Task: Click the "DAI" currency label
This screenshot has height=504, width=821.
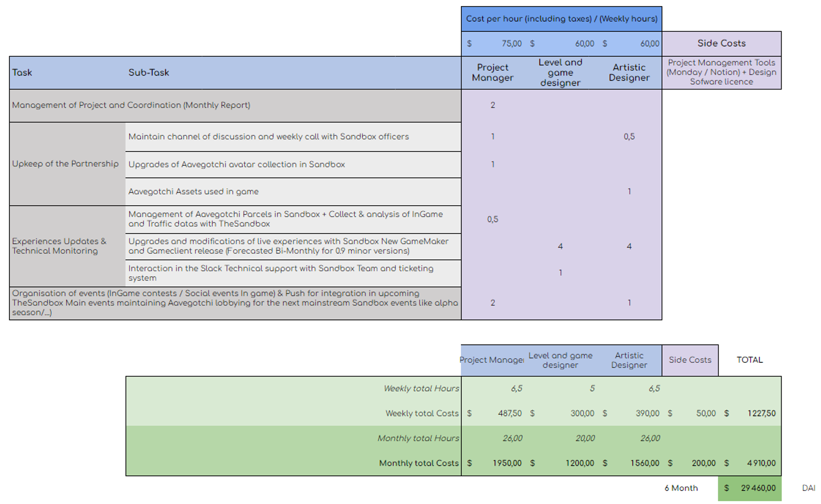Action: click(808, 488)
